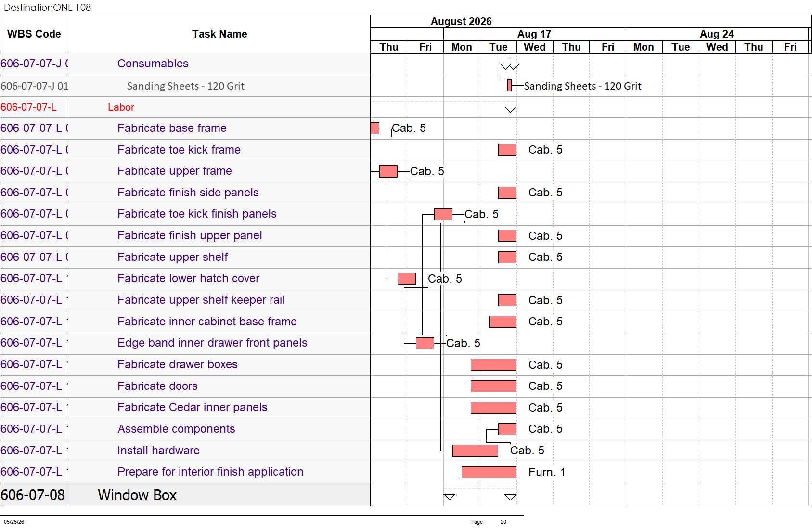Click the Gantt bar for Fabricate drawer boxes
Image resolution: width=812 pixels, height=528 pixels.
493,364
